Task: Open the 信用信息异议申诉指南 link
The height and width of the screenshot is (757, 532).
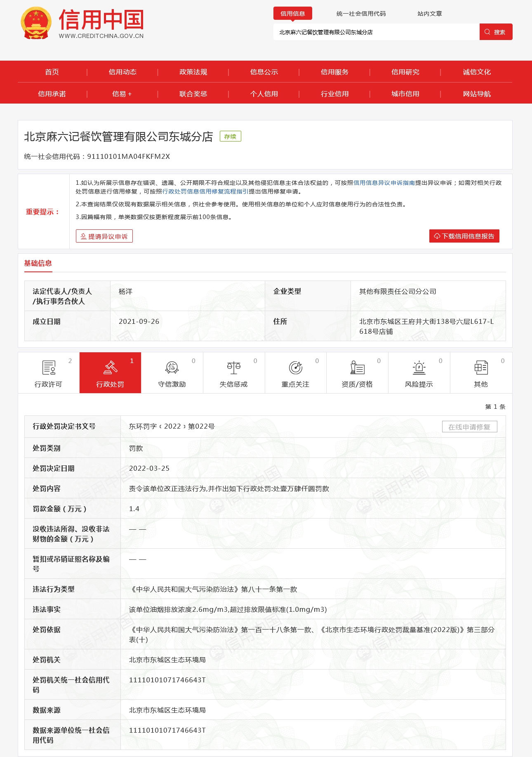Action: coord(384,183)
